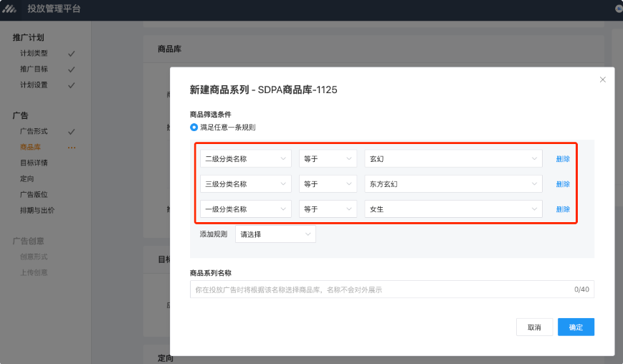Go to 广告版位 in sidebar
The width and height of the screenshot is (623, 364).
tap(34, 194)
